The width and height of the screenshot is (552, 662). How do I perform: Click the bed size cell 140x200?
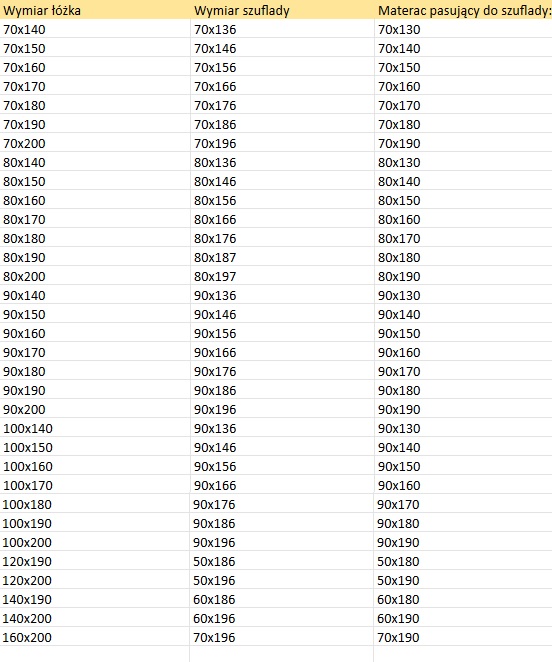pyautogui.click(x=95, y=618)
